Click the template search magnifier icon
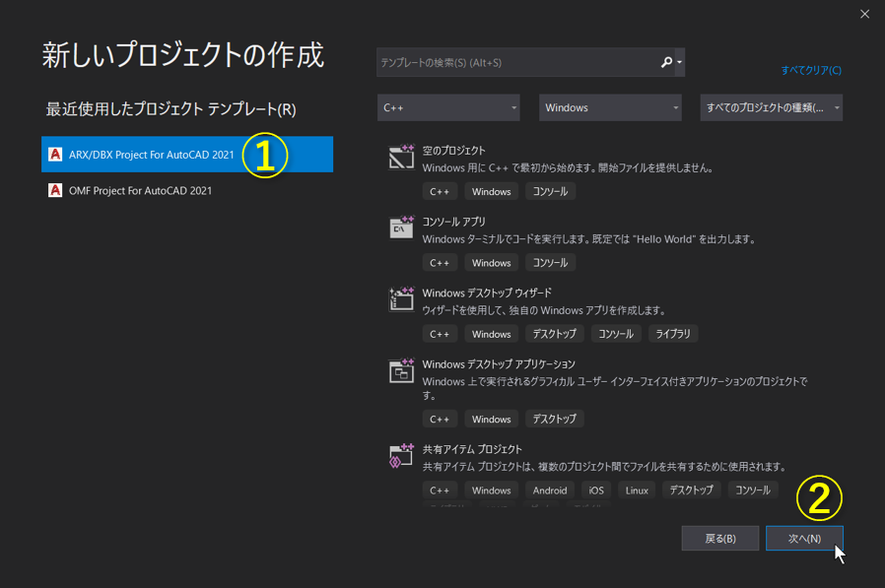885x588 pixels. pos(666,62)
